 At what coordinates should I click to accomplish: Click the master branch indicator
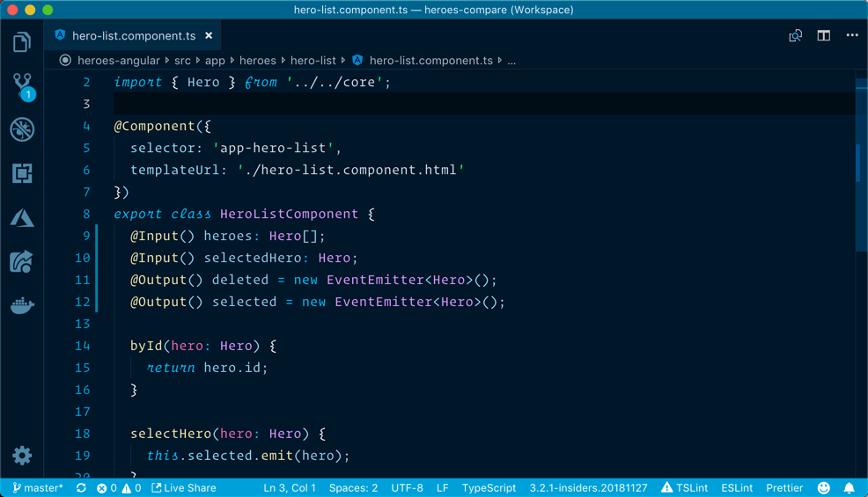coord(38,487)
